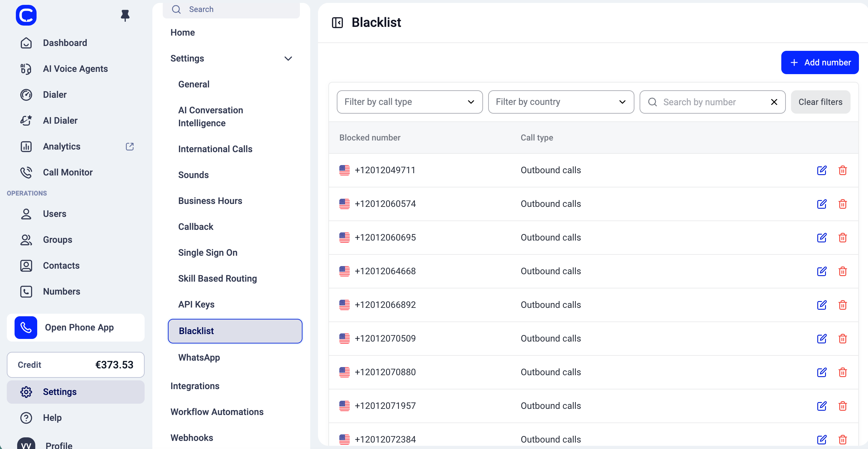868x449 pixels.
Task: Edit blocked number +12012049711
Action: 821,170
